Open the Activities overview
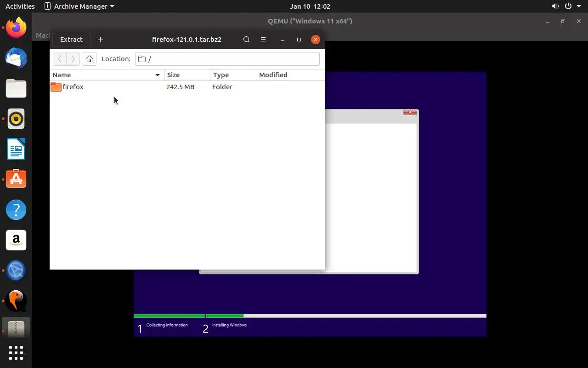 point(20,6)
